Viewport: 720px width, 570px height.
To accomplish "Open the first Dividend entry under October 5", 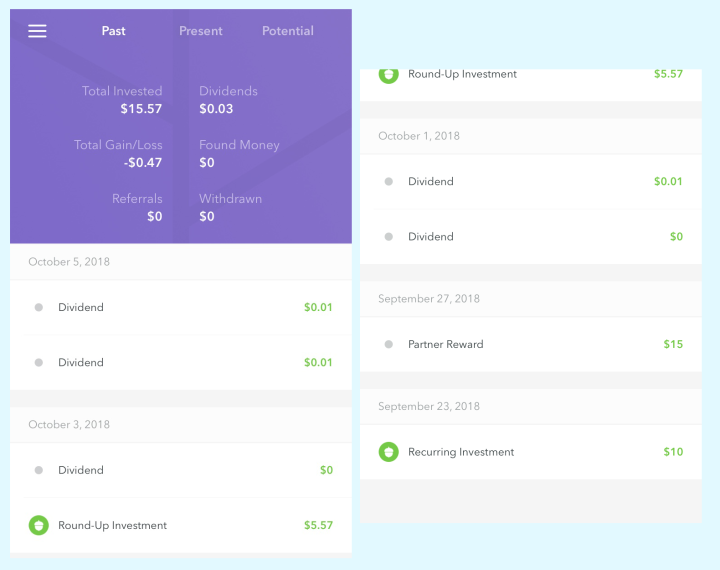I will pos(181,307).
